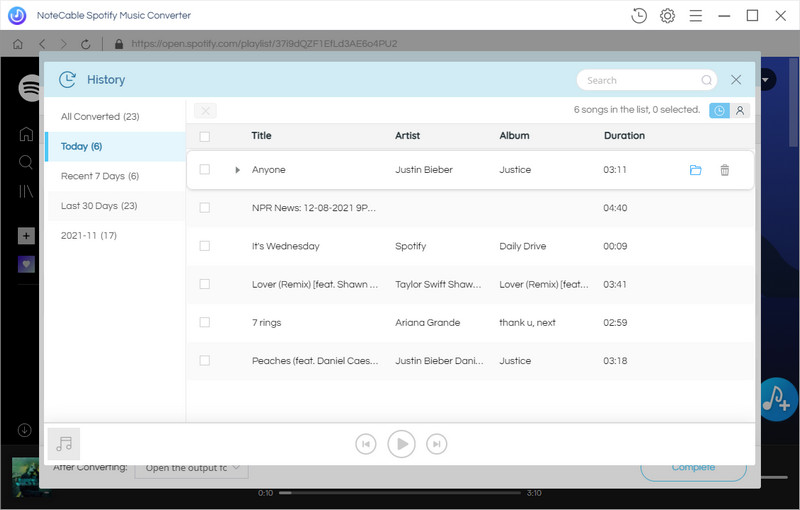Navigate forward in the embedded browser
The image size is (800, 510).
(63, 44)
